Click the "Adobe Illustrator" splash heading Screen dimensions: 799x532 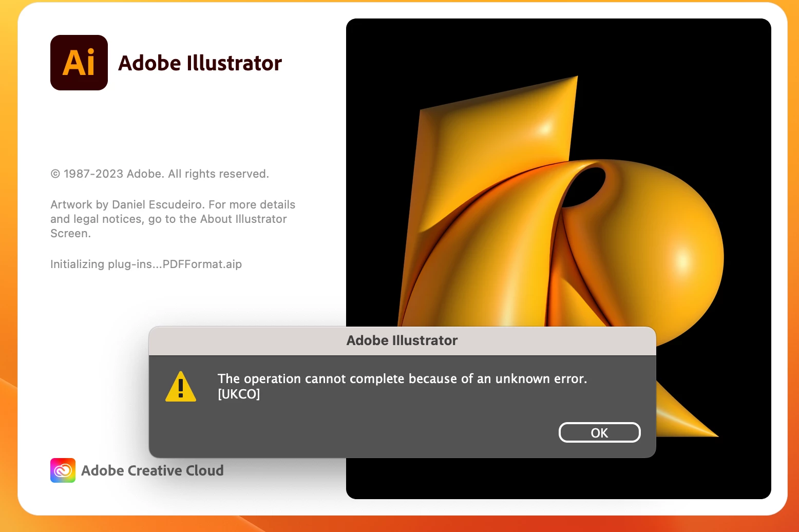[200, 63]
